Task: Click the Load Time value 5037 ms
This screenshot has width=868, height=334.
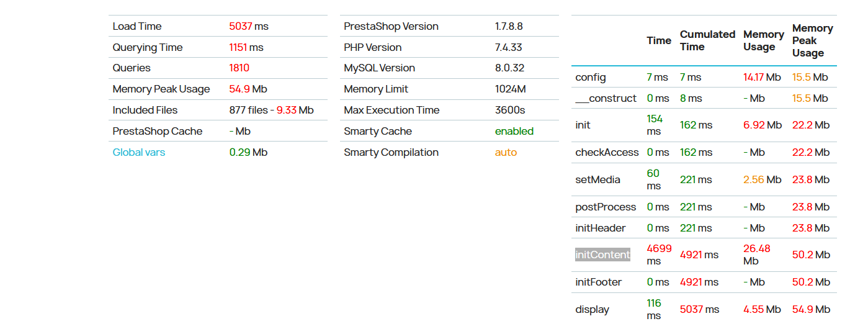Action: coord(249,26)
